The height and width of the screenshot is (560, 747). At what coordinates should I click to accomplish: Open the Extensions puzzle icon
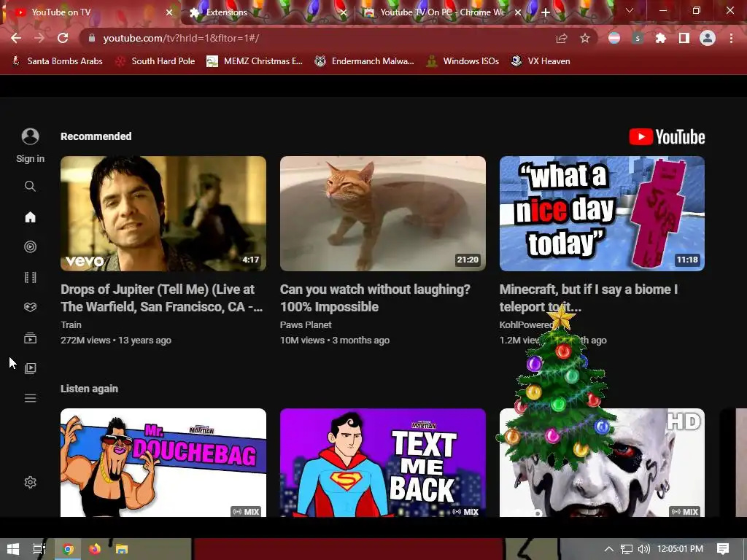point(661,38)
